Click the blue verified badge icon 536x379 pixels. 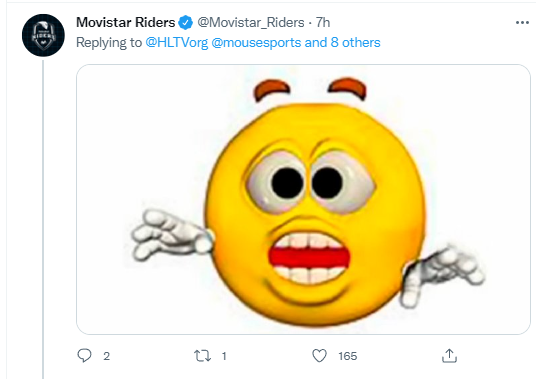pyautogui.click(x=186, y=23)
